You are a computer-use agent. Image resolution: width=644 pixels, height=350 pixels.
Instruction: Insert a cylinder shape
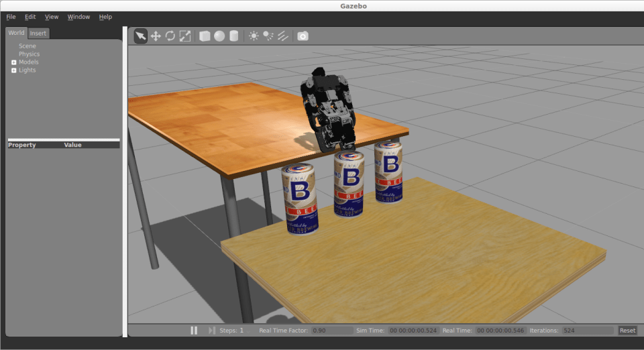tap(234, 36)
